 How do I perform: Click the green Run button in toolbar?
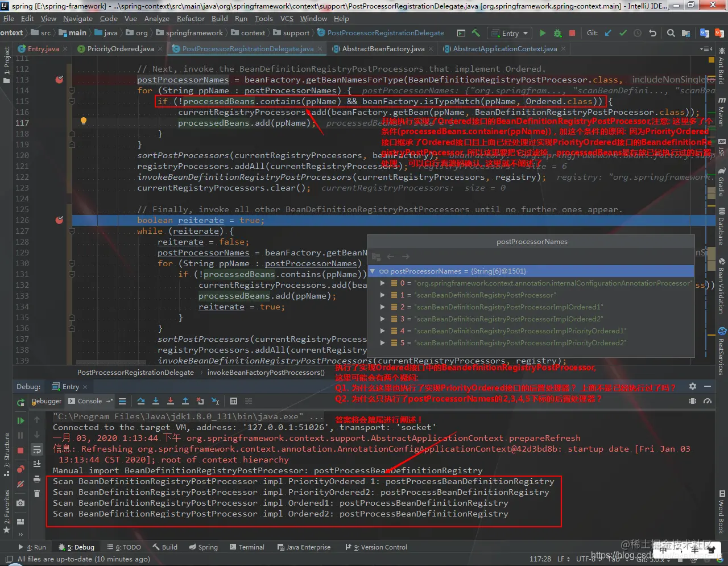pyautogui.click(x=543, y=33)
